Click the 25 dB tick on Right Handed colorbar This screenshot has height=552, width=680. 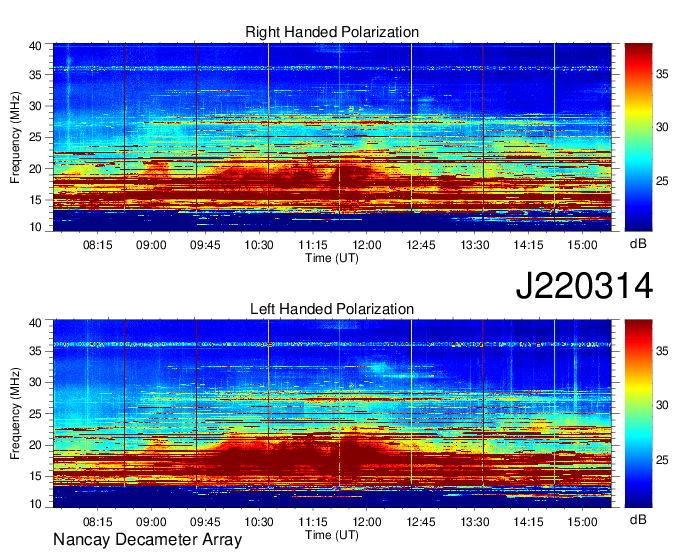coord(662,181)
